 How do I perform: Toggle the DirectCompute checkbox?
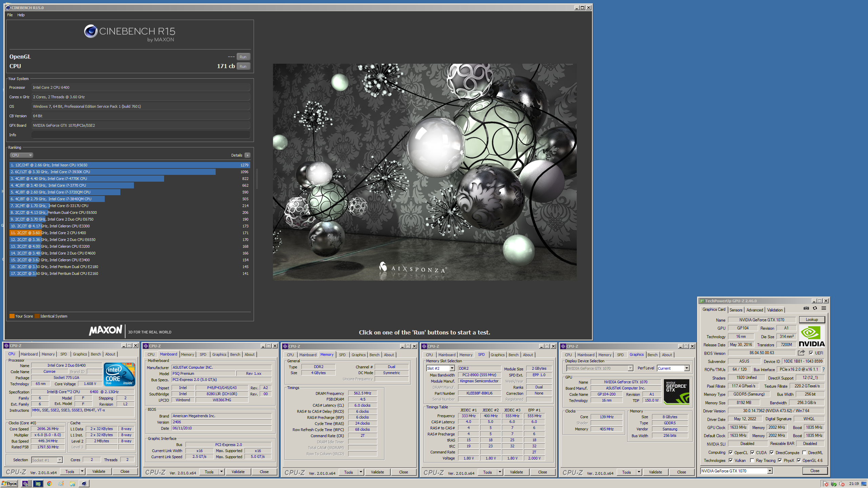coord(772,452)
